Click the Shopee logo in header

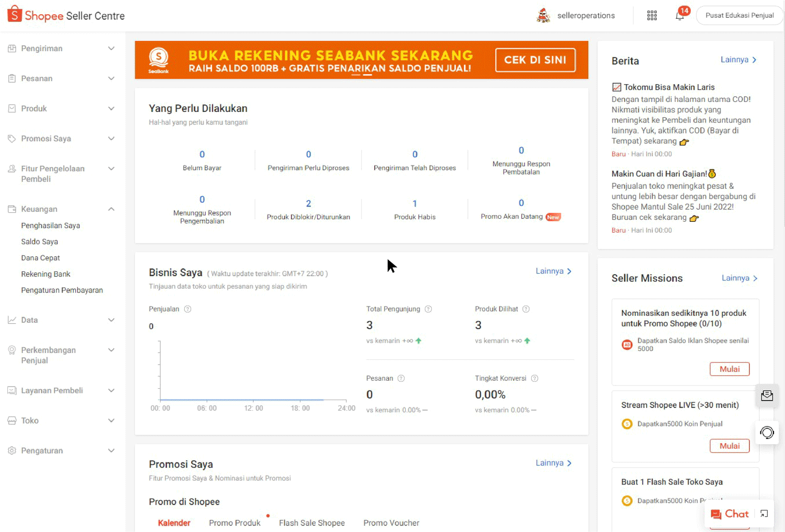tap(15, 15)
